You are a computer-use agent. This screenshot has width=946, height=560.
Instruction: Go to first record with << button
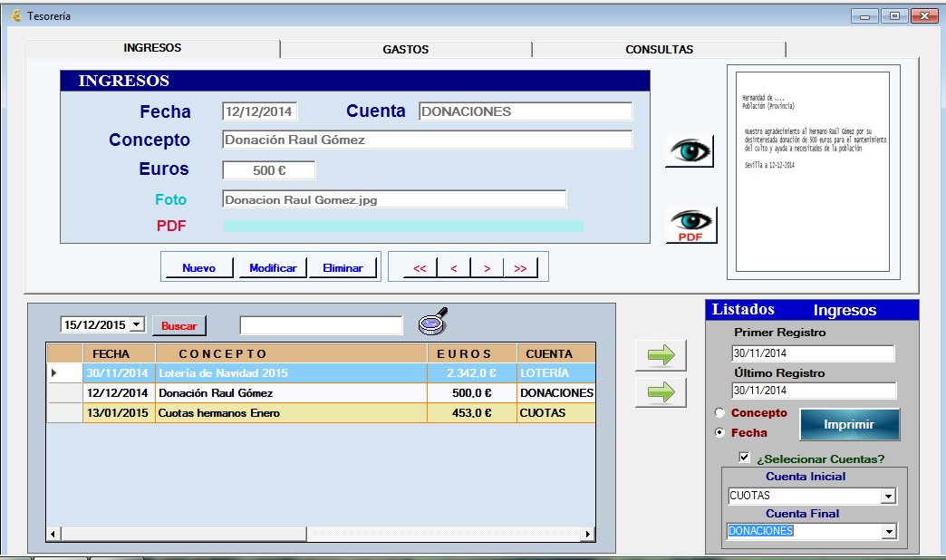click(419, 268)
